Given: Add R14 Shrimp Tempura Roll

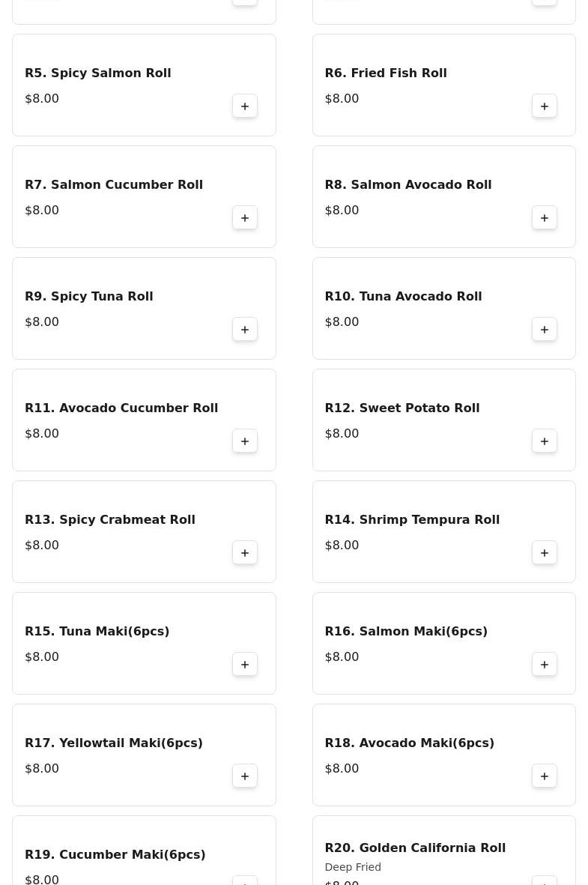Looking at the screenshot, I should [545, 553].
